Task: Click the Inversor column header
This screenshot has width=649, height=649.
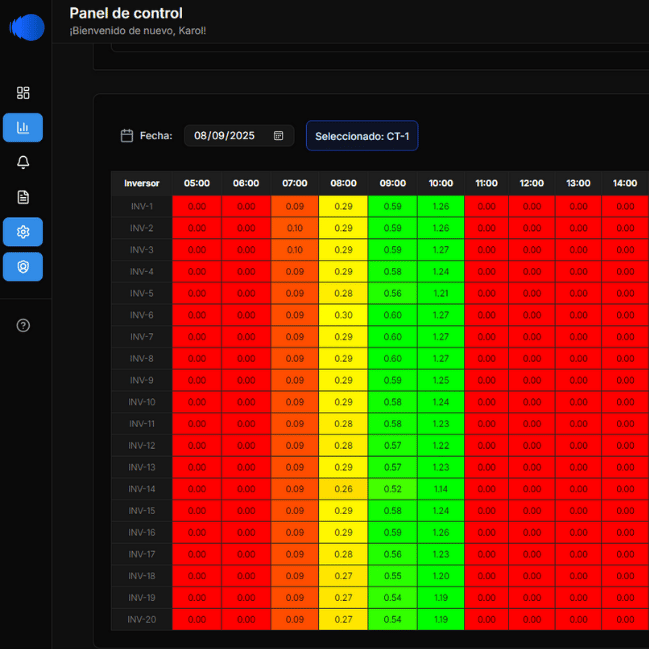Action: tap(142, 183)
